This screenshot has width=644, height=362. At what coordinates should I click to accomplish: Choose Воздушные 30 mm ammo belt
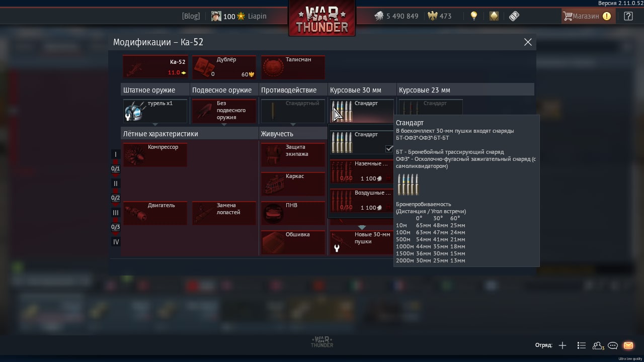[x=362, y=201]
